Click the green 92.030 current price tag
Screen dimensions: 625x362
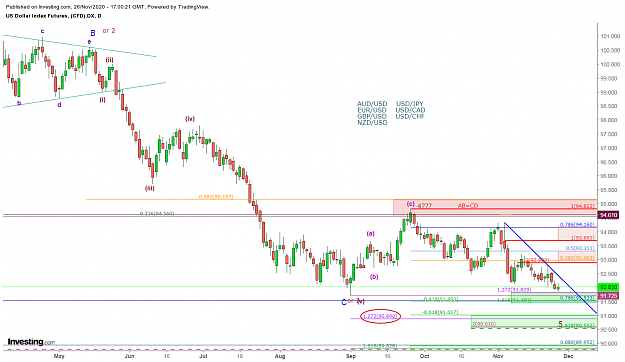608,287
